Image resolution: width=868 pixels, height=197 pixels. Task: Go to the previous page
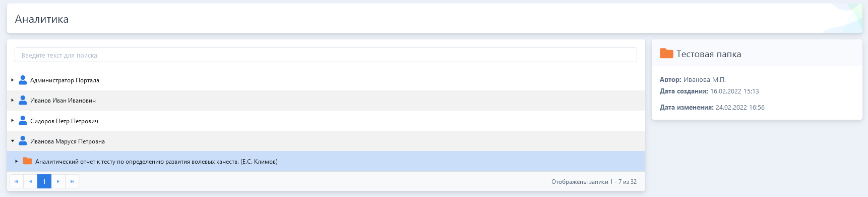[30, 181]
